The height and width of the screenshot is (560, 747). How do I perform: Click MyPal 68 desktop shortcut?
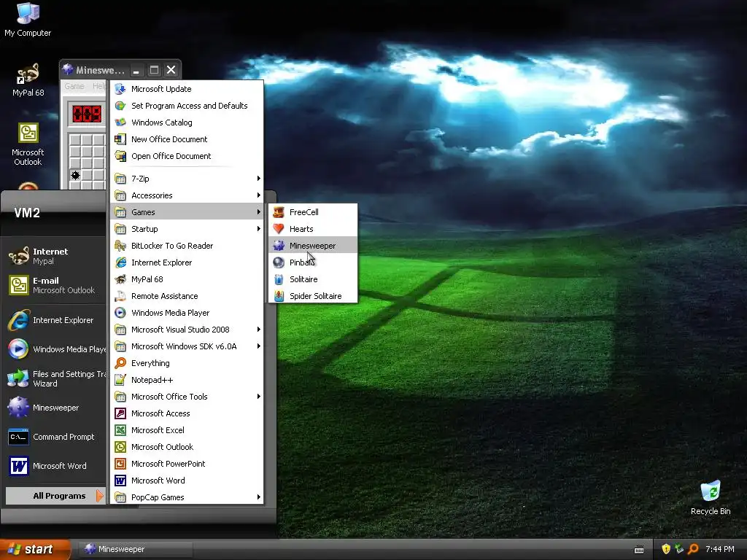pos(28,80)
